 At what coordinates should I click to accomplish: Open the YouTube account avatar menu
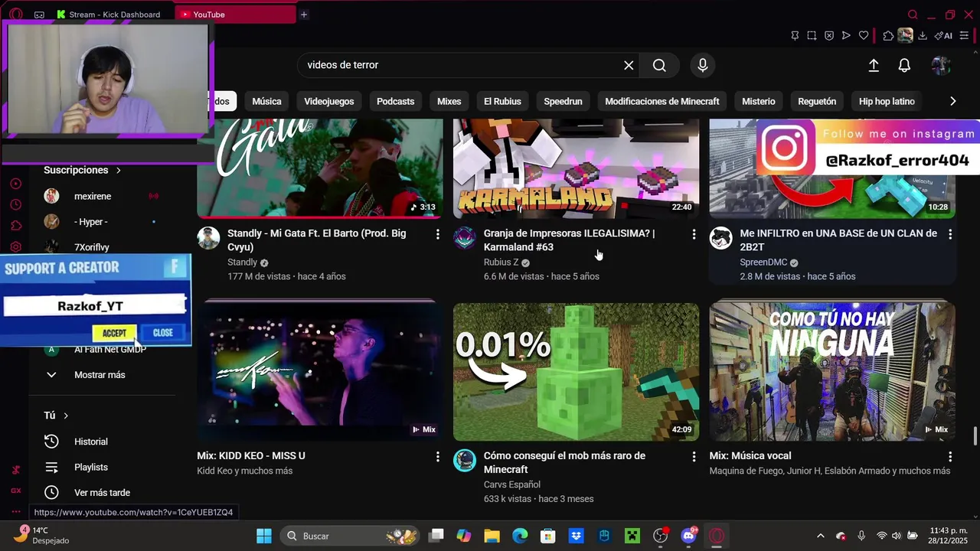point(941,66)
